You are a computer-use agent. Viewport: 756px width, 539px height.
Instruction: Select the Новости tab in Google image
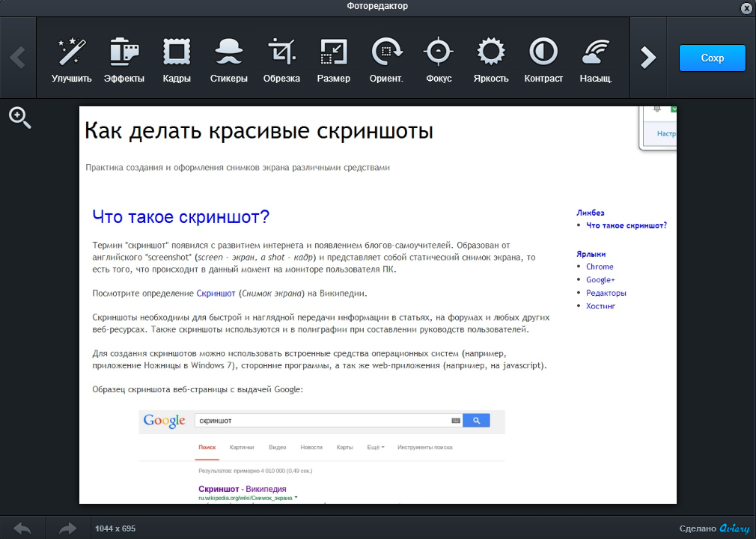(x=311, y=448)
